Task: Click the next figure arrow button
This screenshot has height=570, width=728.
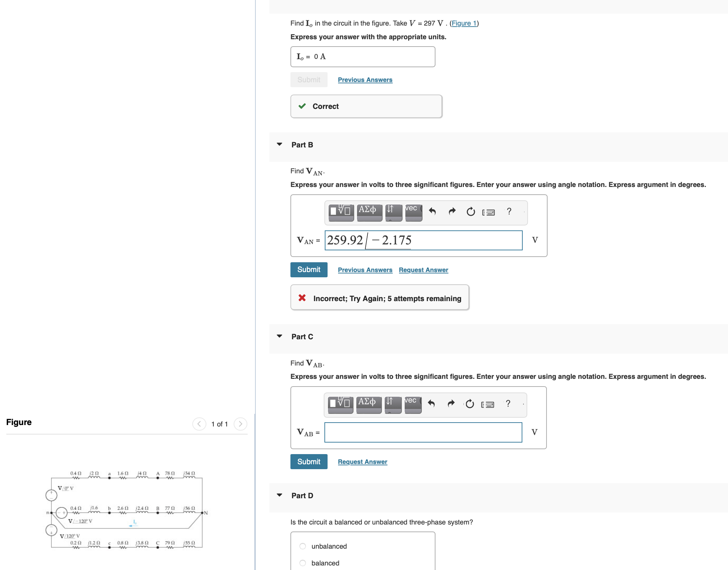Action: pyautogui.click(x=240, y=424)
